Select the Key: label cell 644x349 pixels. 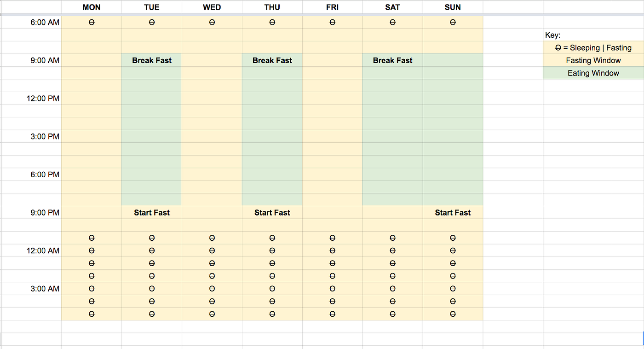pyautogui.click(x=553, y=35)
